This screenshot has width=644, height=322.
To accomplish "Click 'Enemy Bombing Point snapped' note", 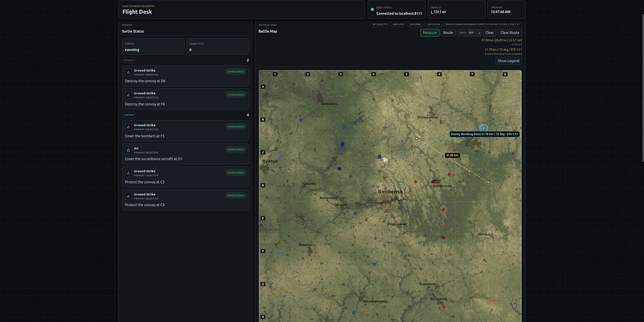I will (x=503, y=54).
